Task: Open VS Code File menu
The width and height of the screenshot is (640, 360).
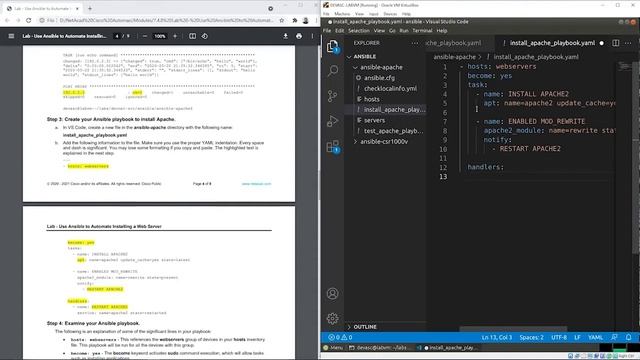Action: tap(327, 30)
